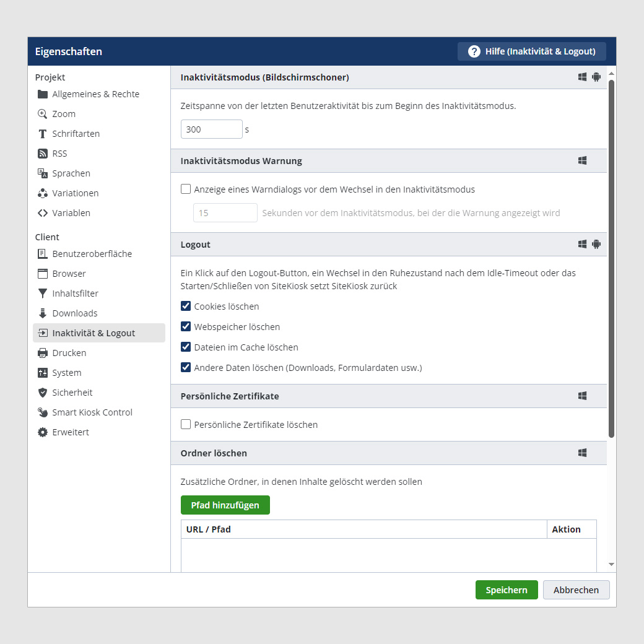Image resolution: width=644 pixels, height=644 pixels.
Task: Click the Drucken printer icon
Action: click(43, 353)
